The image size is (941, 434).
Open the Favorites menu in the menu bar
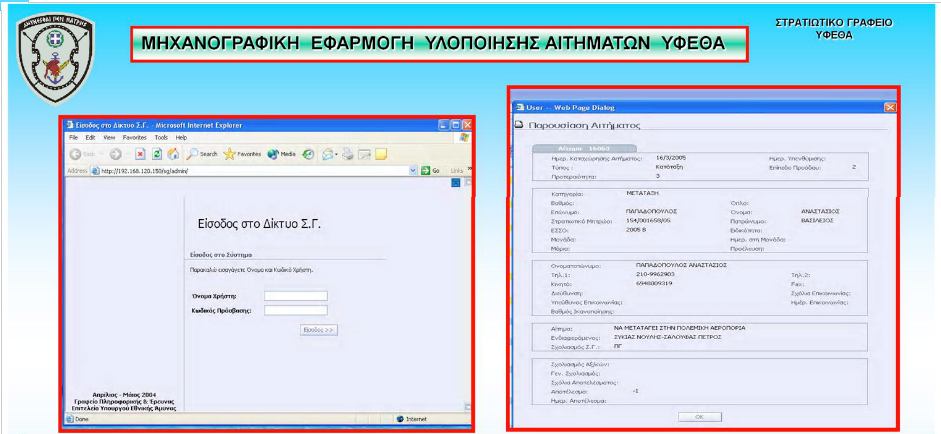coord(133,137)
